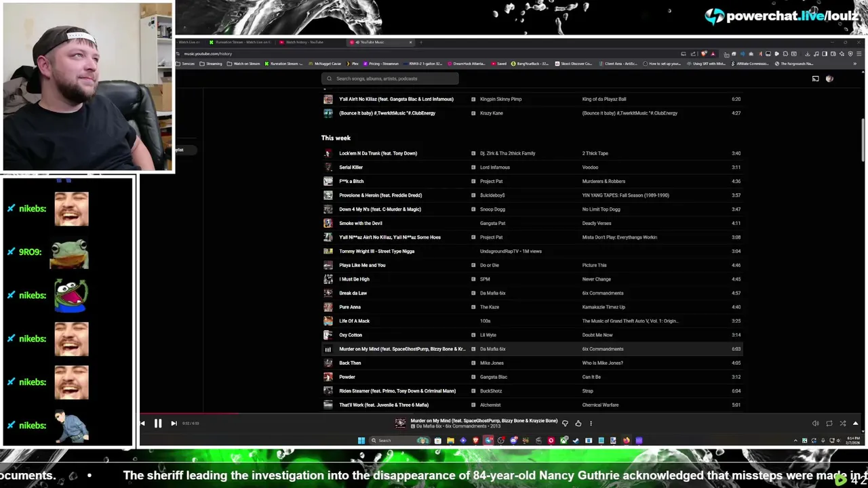This screenshot has height=488, width=868.
Task: Open King of da Playaz Ball album
Action: pos(604,99)
